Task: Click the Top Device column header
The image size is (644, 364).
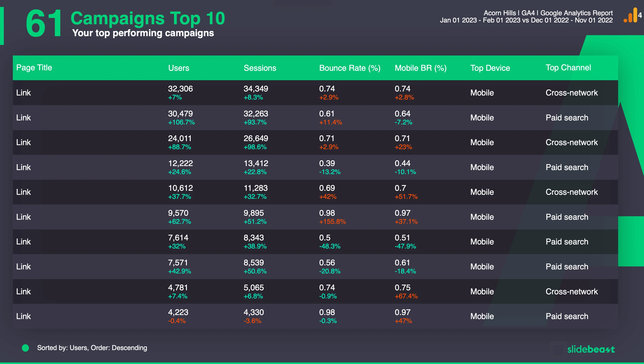Action: (x=490, y=68)
